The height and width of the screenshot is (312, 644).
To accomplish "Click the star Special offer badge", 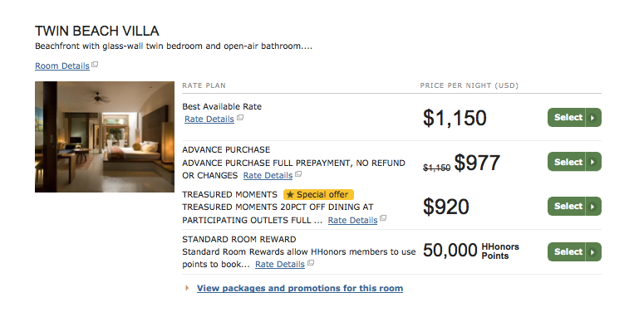I will [318, 194].
